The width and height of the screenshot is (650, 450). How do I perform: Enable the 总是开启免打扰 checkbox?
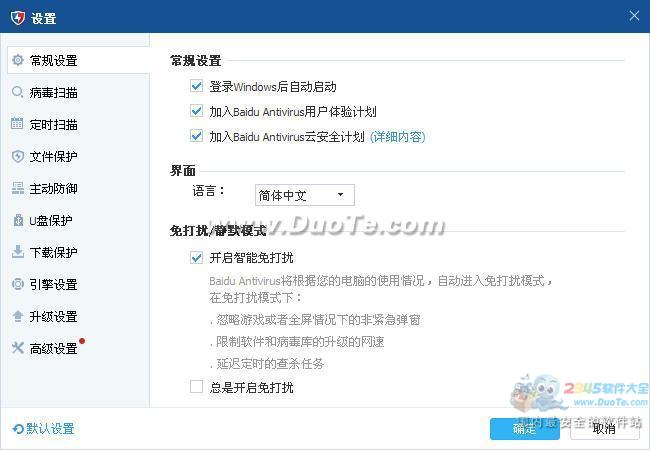pos(196,387)
